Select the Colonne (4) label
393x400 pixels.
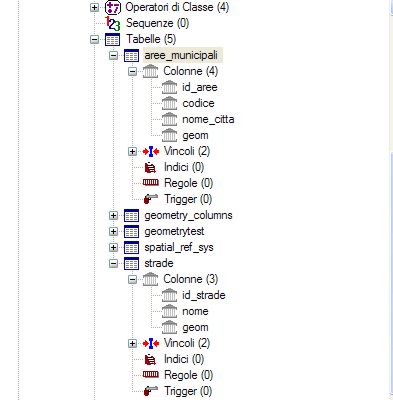tap(190, 71)
